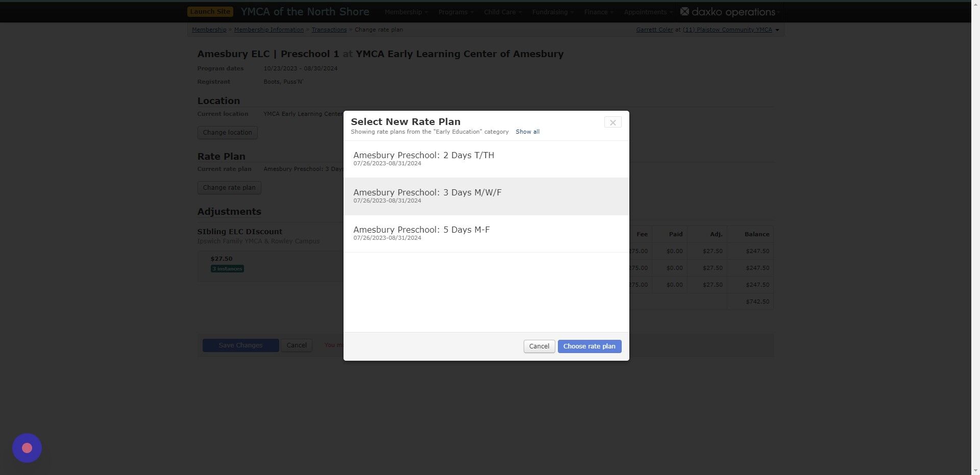
Task: Open the Appointments menu
Action: 647,12
